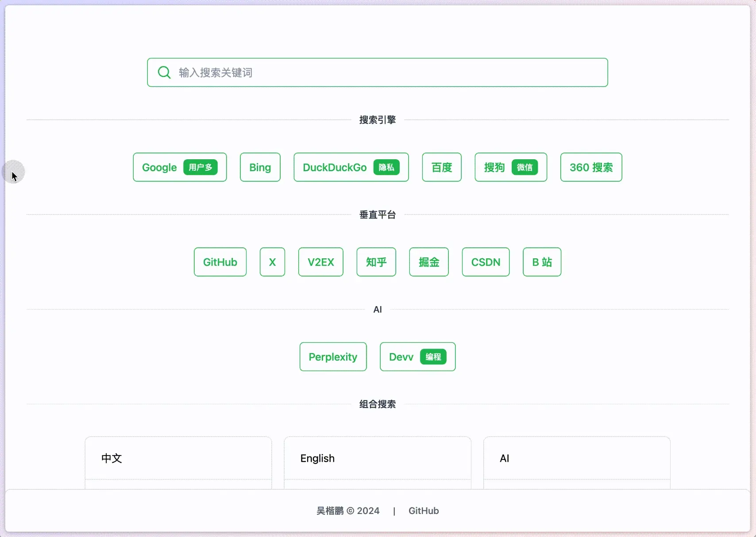Select the 知乎 platform button

(x=376, y=262)
